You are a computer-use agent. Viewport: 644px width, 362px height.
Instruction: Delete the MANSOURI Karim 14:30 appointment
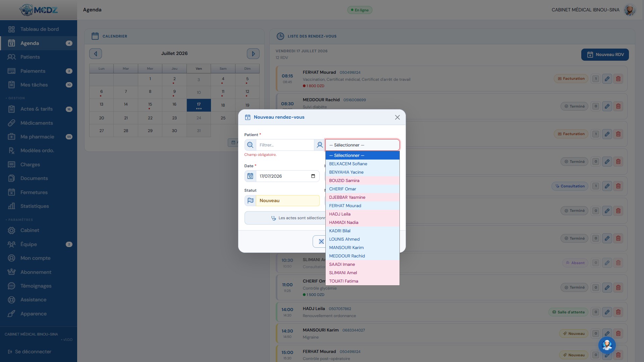click(618, 334)
